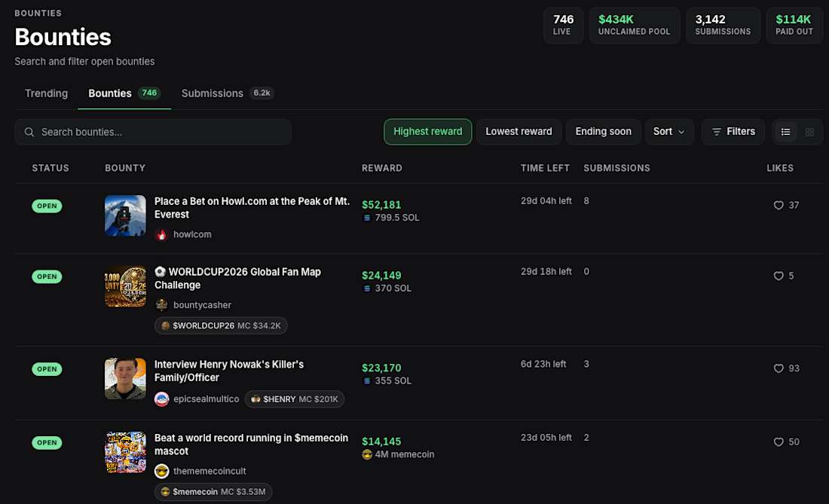
Task: Click the SUBMISSIONS column header
Action: click(x=617, y=168)
